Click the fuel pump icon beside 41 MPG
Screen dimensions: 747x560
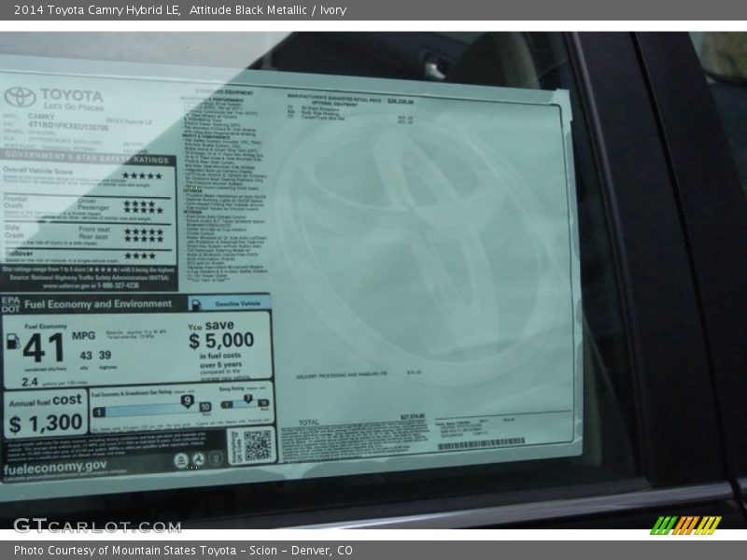coord(13,342)
